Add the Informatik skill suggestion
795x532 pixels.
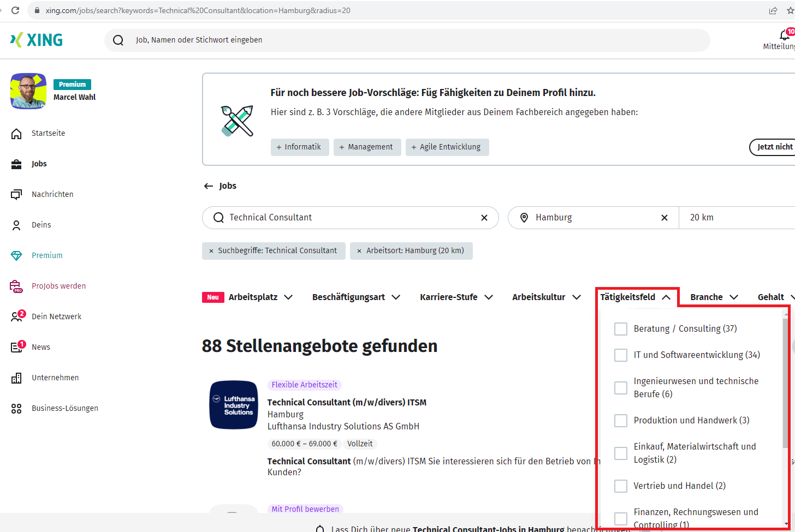(299, 147)
